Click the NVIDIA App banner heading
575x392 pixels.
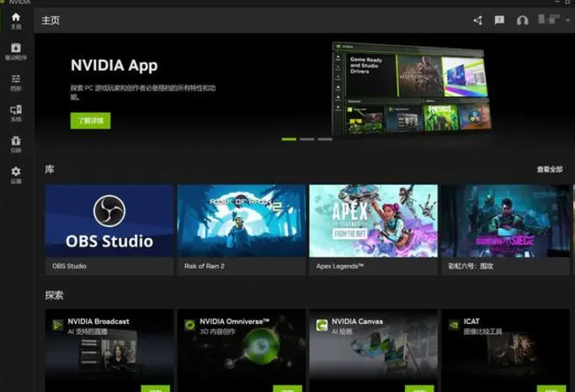coord(114,66)
